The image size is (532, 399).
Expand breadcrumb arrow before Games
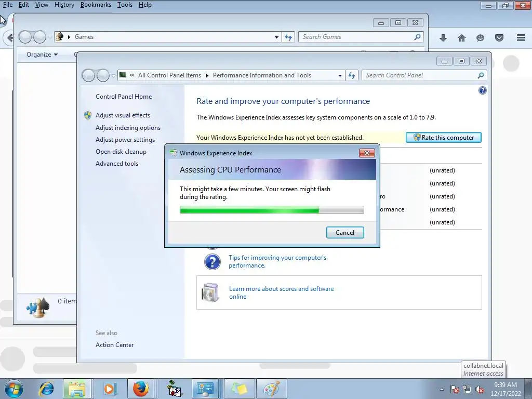point(69,37)
